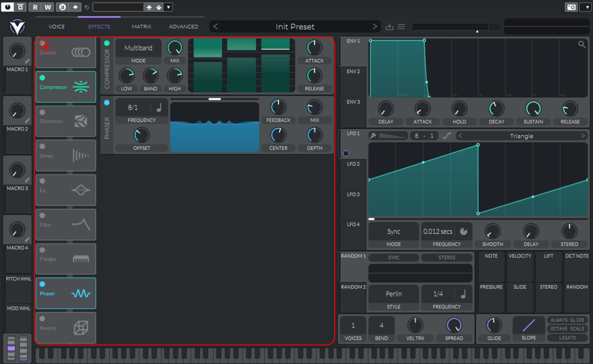
Task: Open the Perlin style selector
Action: click(394, 294)
